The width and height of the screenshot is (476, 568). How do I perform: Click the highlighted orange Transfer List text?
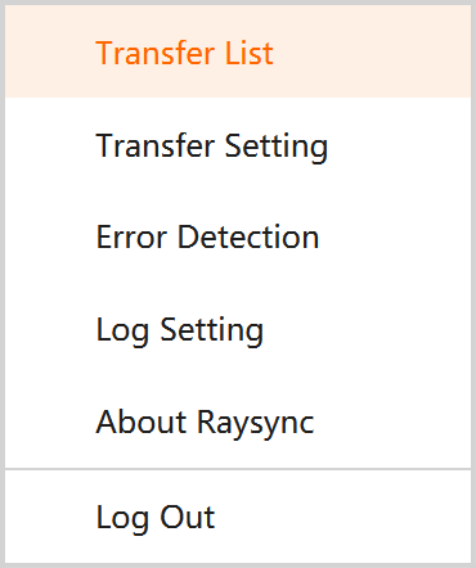(184, 53)
